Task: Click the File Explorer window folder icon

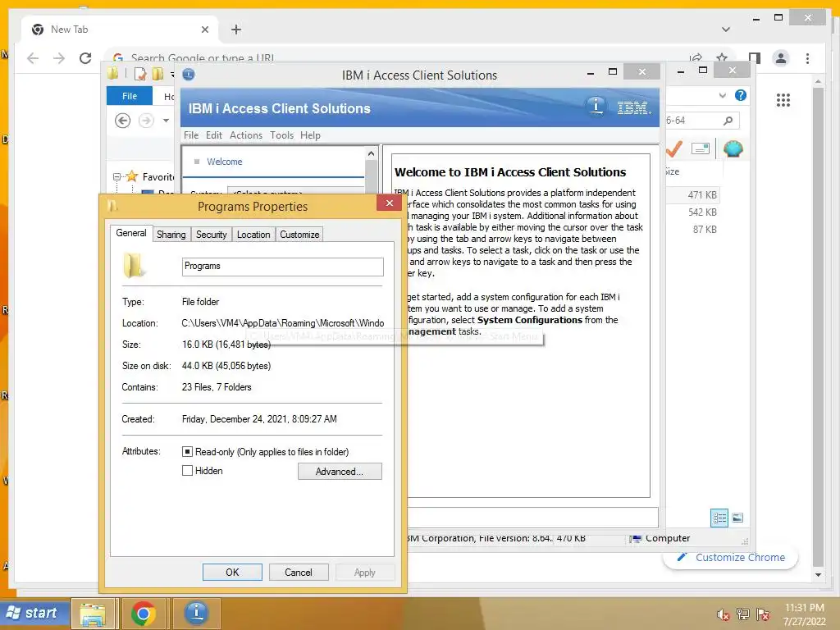Action: coord(112,74)
